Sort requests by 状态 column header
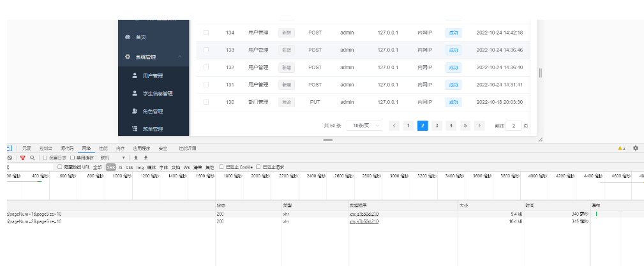The height and width of the screenshot is (266, 644). (248, 205)
